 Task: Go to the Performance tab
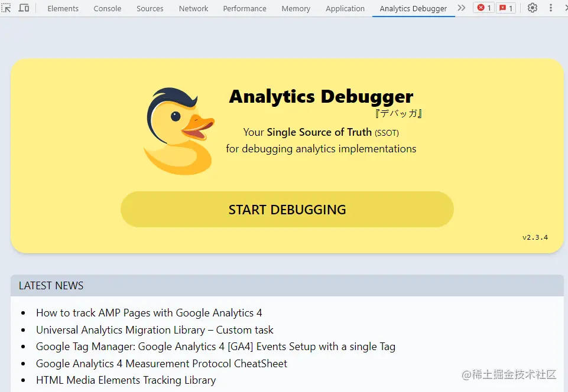coord(245,8)
